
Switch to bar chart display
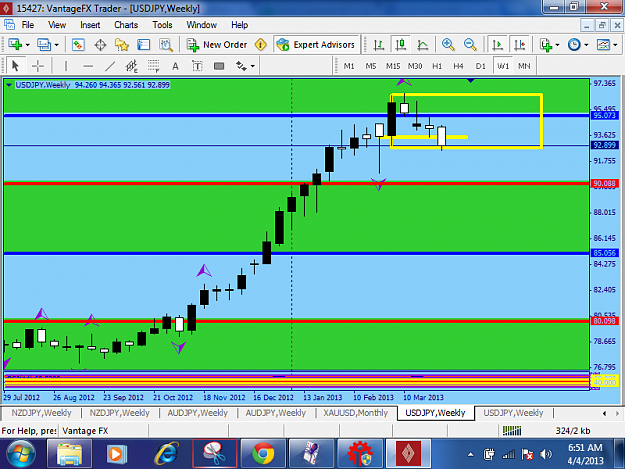378,45
